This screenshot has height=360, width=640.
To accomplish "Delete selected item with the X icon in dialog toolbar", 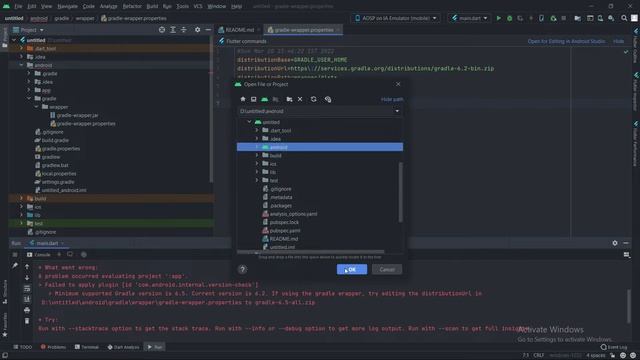I will [x=300, y=99].
